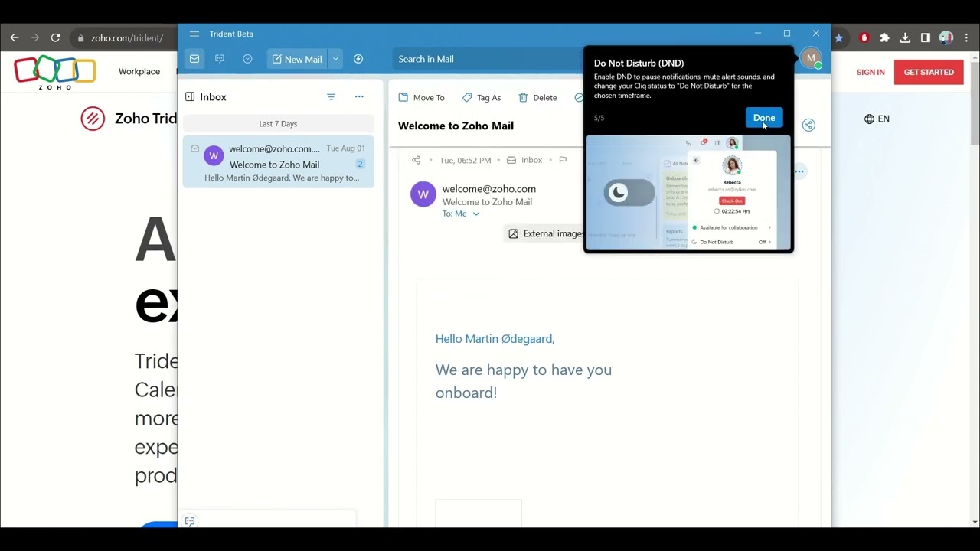Click the zoho.com/trident address bar

(x=127, y=37)
